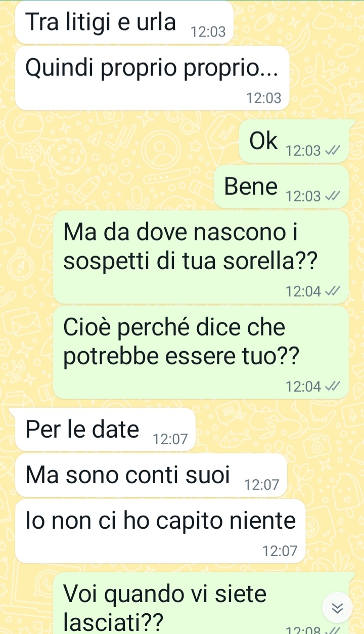Select the 'Tra litigi e urla' message
This screenshot has height=634, width=364.
tap(124, 22)
